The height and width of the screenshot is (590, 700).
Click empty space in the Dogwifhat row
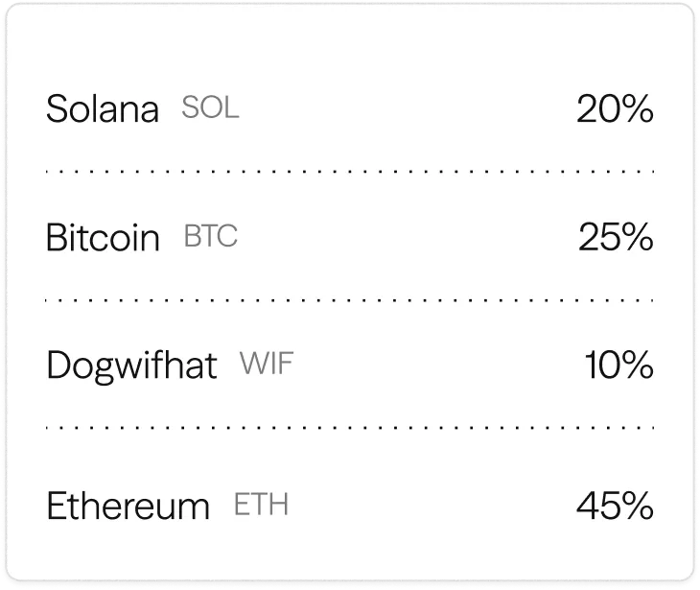pyautogui.click(x=422, y=366)
